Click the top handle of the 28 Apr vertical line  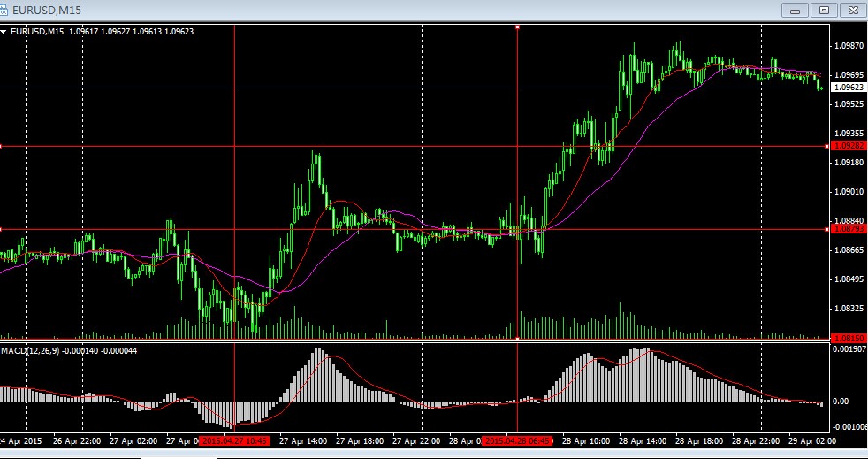pos(517,27)
